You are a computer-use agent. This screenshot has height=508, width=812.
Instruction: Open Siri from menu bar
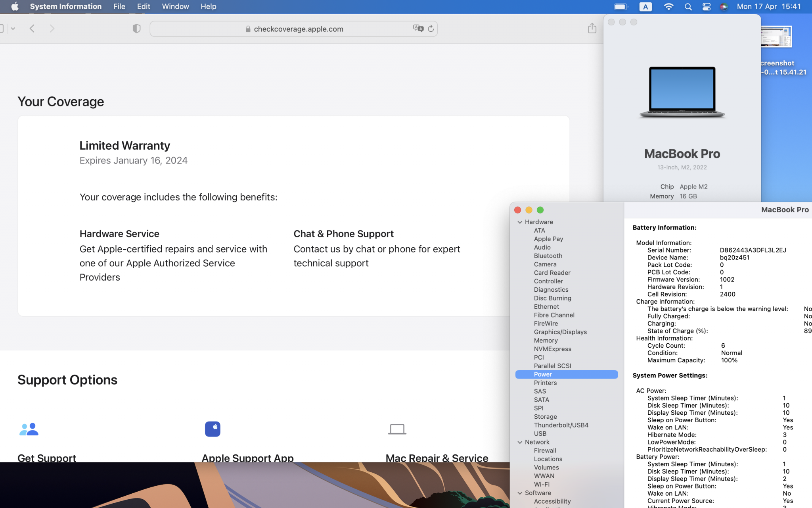724,7
